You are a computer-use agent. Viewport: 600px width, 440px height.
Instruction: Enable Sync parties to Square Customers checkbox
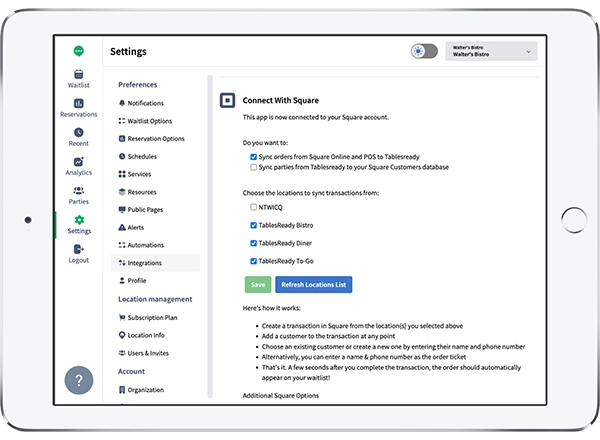(254, 167)
